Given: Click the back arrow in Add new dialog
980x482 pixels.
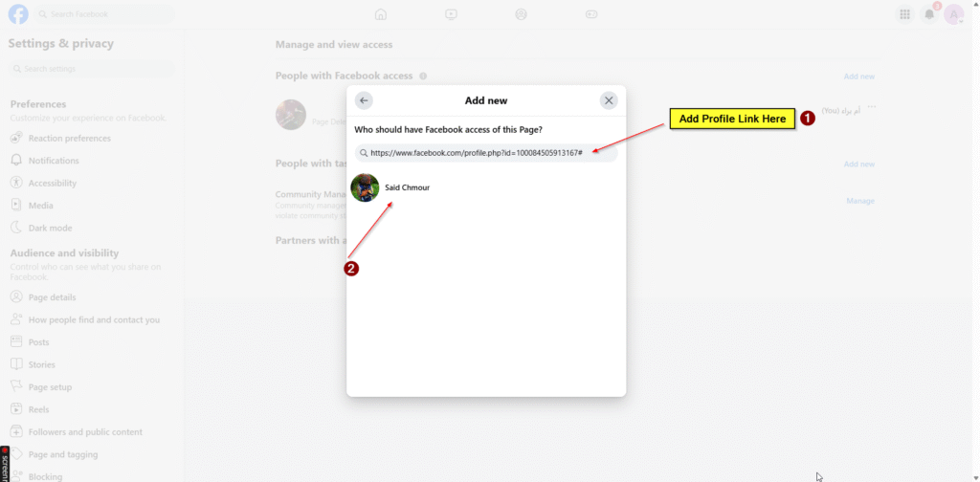Looking at the screenshot, I should (364, 100).
